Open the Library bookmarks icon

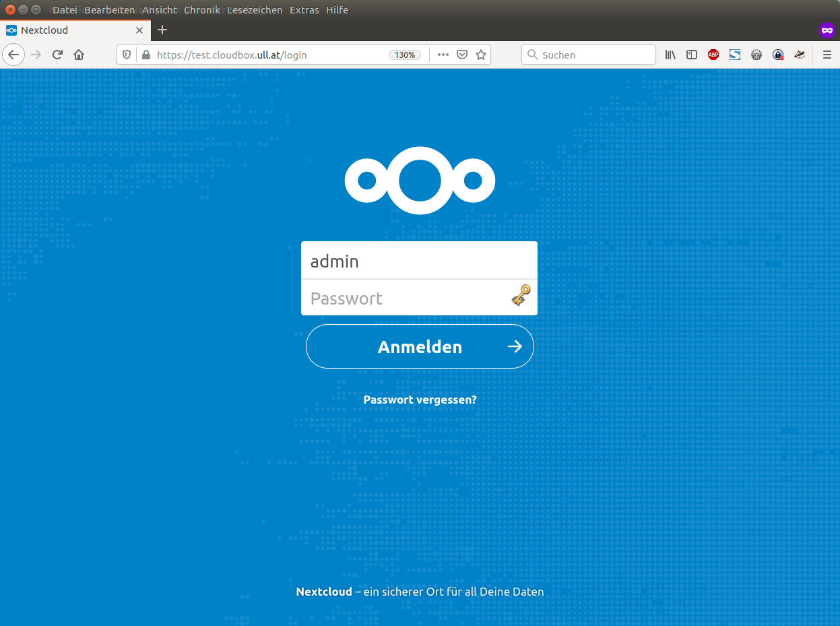coord(670,55)
